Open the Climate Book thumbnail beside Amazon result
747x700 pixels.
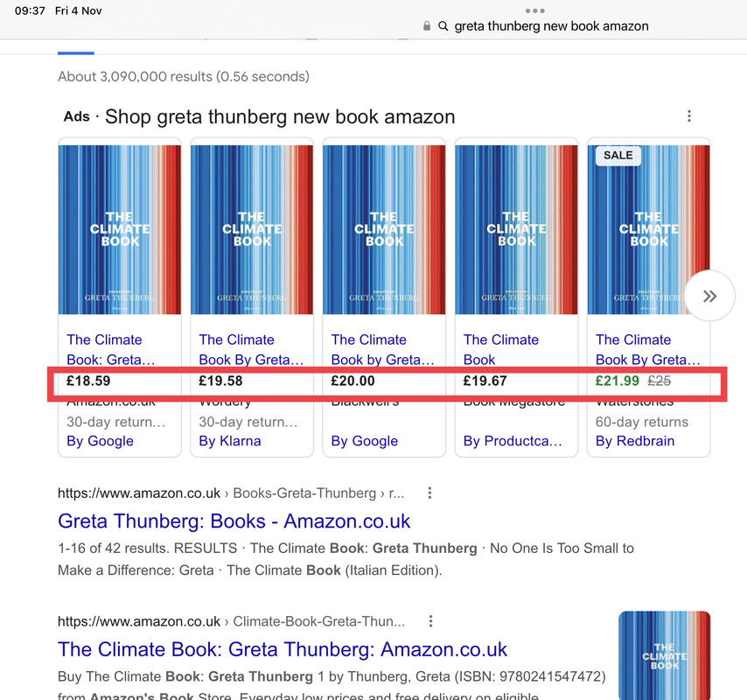[x=664, y=655]
